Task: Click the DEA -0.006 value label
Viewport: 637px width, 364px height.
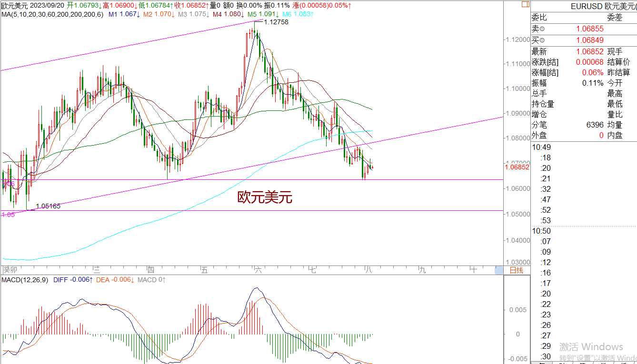Action: pyautogui.click(x=115, y=280)
